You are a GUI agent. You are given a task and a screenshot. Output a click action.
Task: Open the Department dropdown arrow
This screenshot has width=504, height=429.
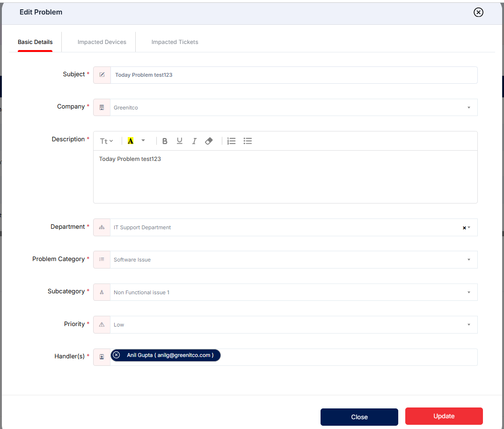(469, 227)
